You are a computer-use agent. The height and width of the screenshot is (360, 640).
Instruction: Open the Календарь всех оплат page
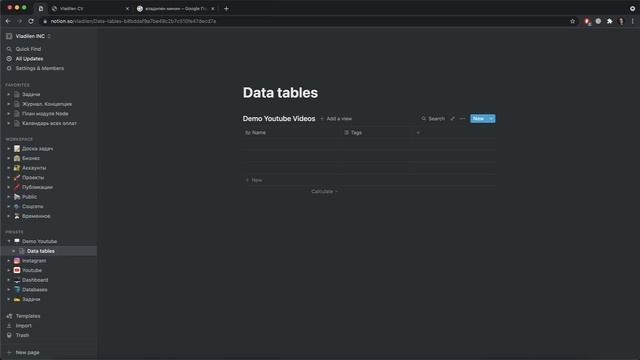49,123
